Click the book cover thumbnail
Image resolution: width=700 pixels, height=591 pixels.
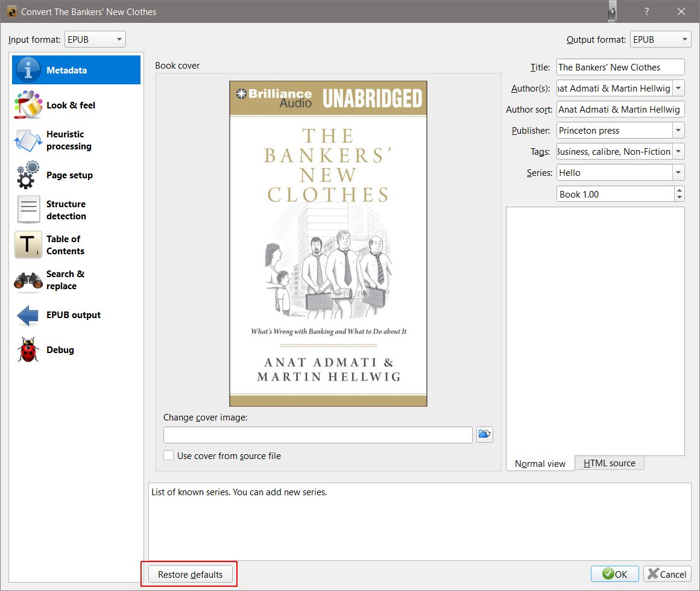(328, 243)
